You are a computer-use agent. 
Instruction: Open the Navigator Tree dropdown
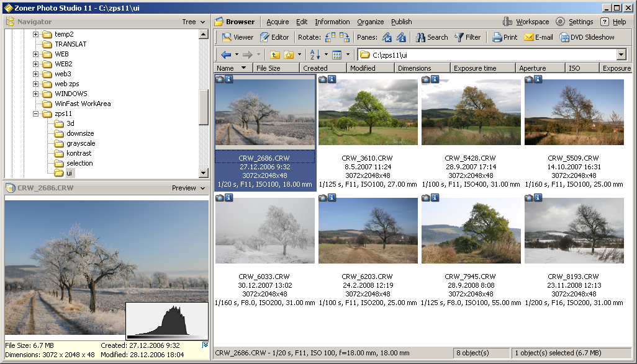194,22
